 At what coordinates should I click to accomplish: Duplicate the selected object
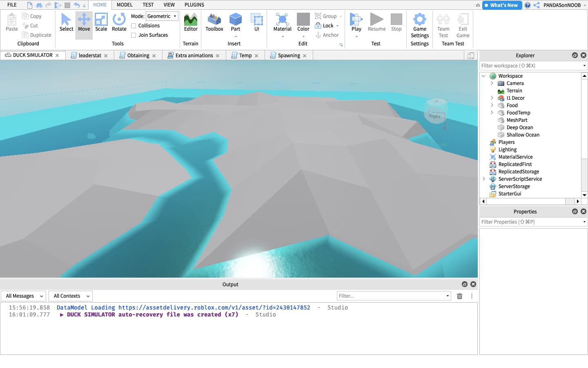coord(37,35)
